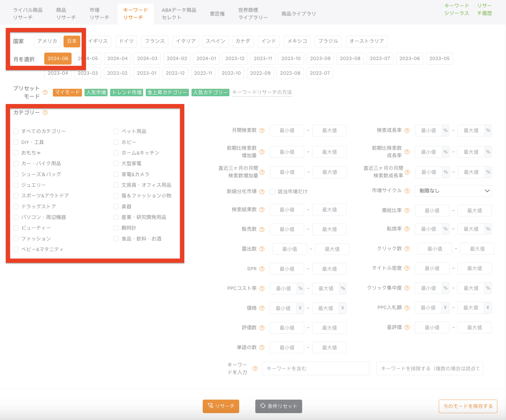Screen dimensions: 506x420
Task: Select the アメリカ country button
Action: [x=47, y=41]
